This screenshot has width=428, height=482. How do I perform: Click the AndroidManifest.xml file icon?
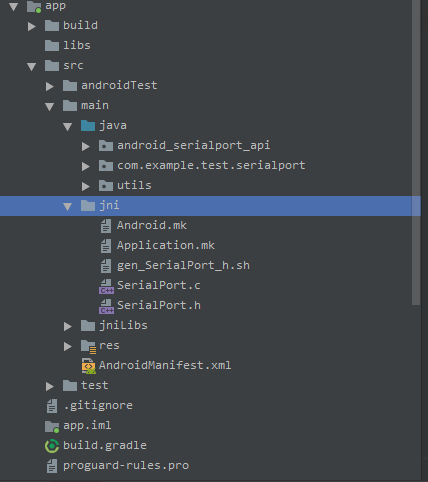[x=88, y=366]
